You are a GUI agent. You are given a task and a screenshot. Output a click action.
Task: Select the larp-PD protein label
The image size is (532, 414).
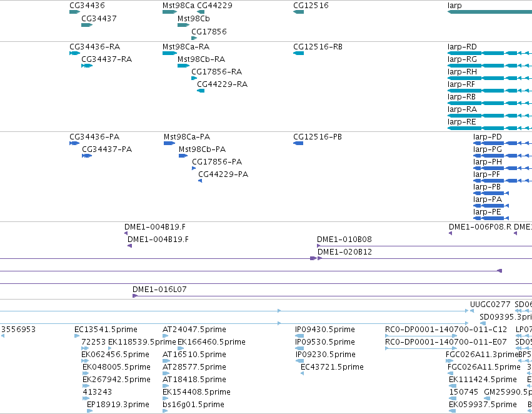coord(488,137)
